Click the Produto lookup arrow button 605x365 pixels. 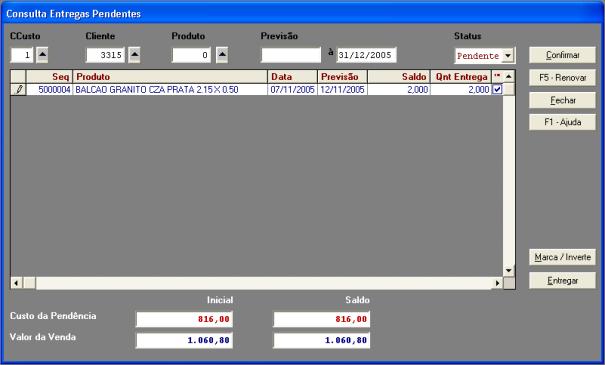tap(222, 55)
